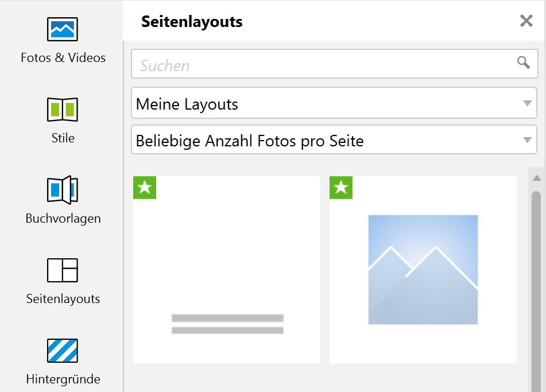Image resolution: width=546 pixels, height=392 pixels.
Task: Open Beliebige Anzahl Fotos pro Seite dropdown
Action: (334, 140)
